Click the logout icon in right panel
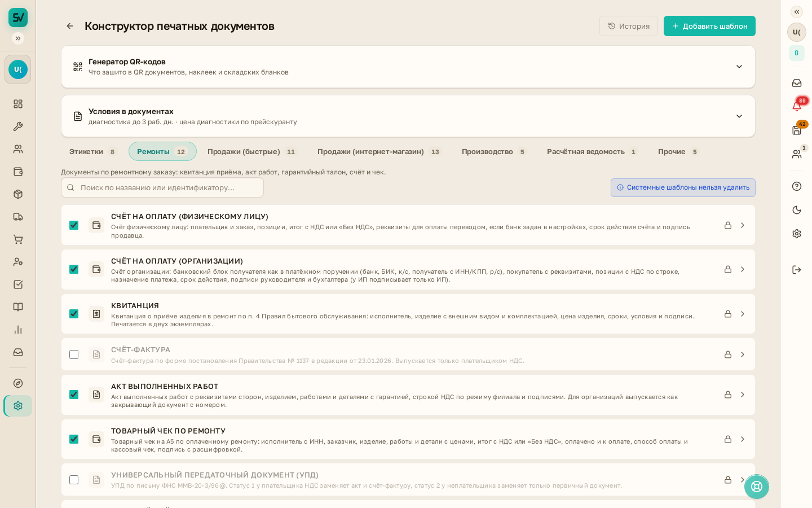 pyautogui.click(x=797, y=270)
